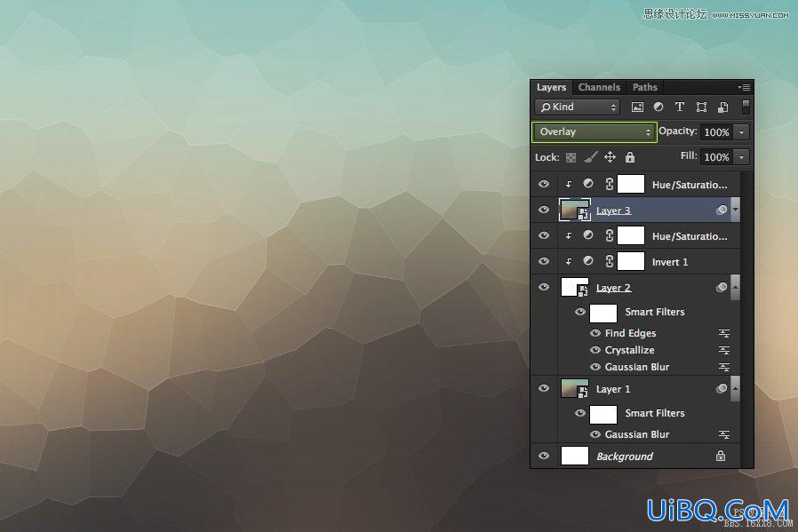
Task: Click adjustment icon of Hue/Saturation clipped to Layer 3
Action: (588, 184)
